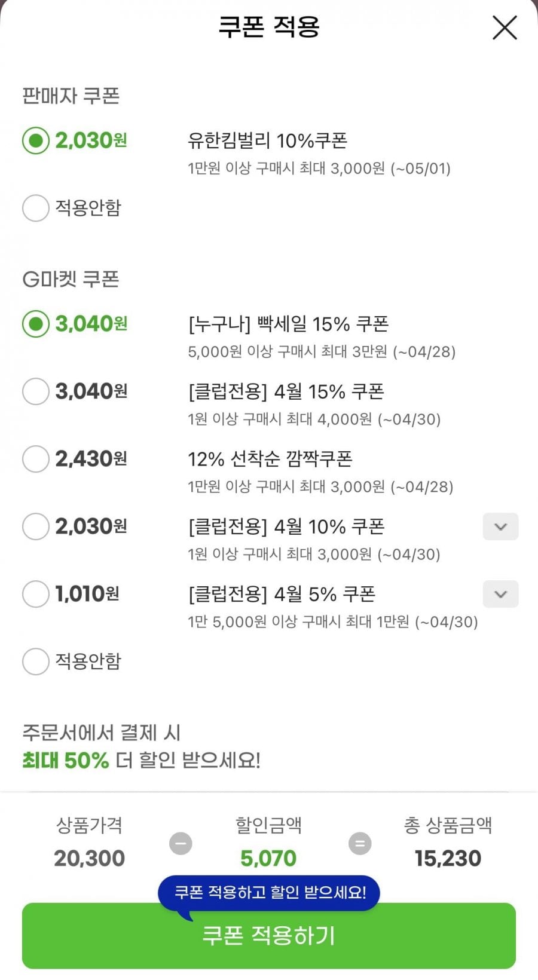Image resolution: width=538 pixels, height=980 pixels.
Task: Select 적용안함 under G마켓 쿠폰
Action: [x=36, y=661]
